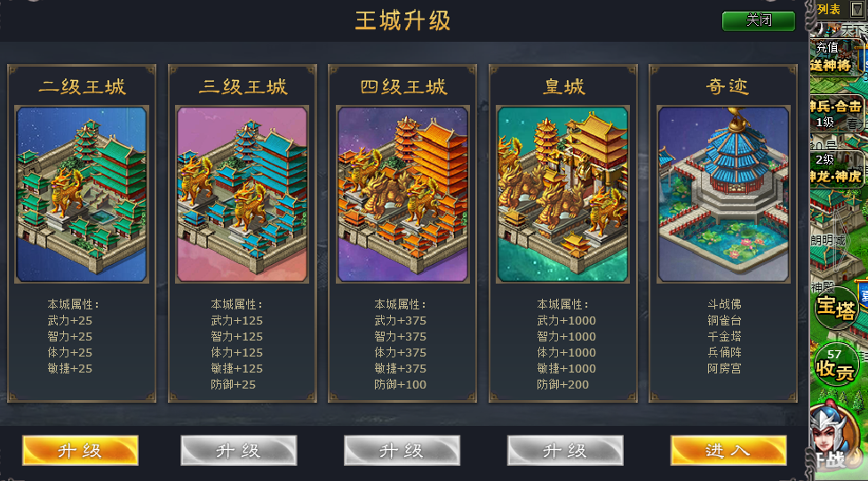Expand the 列表 dropdown arrow
Screen dimensions: 868x481
(857, 10)
